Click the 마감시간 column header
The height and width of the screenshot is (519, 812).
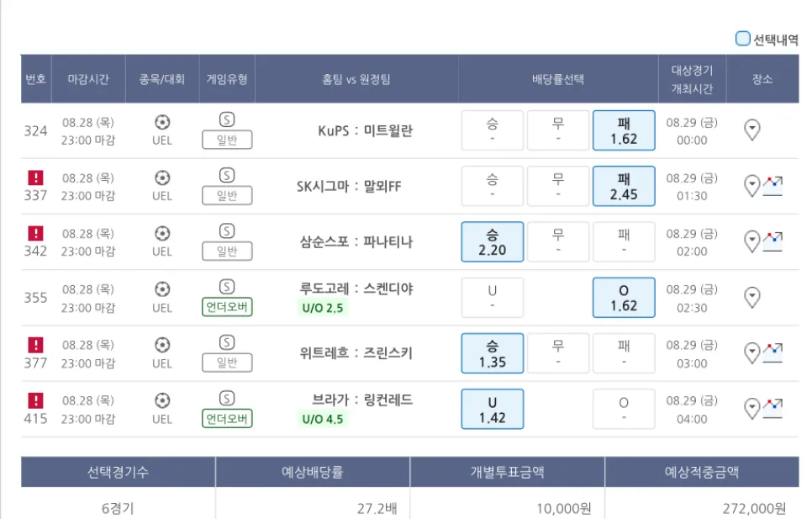[x=88, y=79]
